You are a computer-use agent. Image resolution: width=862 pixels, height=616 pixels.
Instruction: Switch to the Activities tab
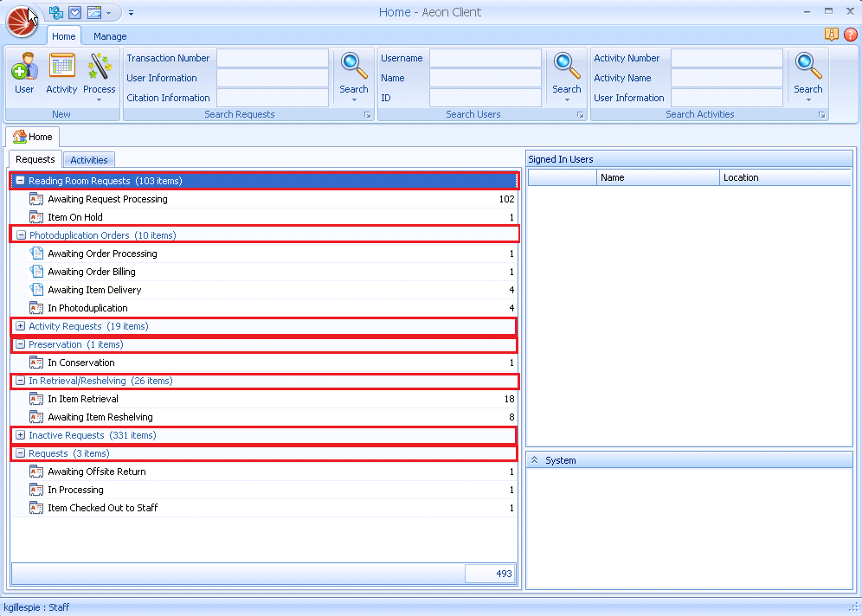[89, 160]
